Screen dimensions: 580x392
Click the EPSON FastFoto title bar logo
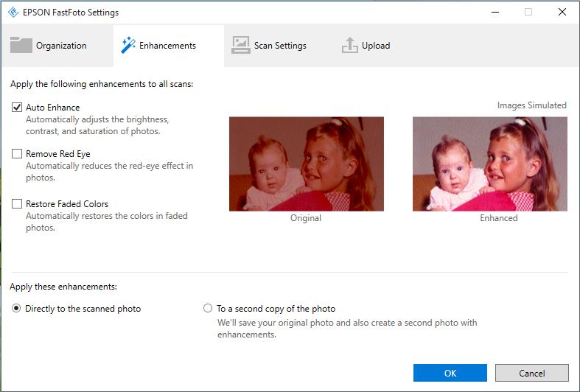[x=13, y=13]
